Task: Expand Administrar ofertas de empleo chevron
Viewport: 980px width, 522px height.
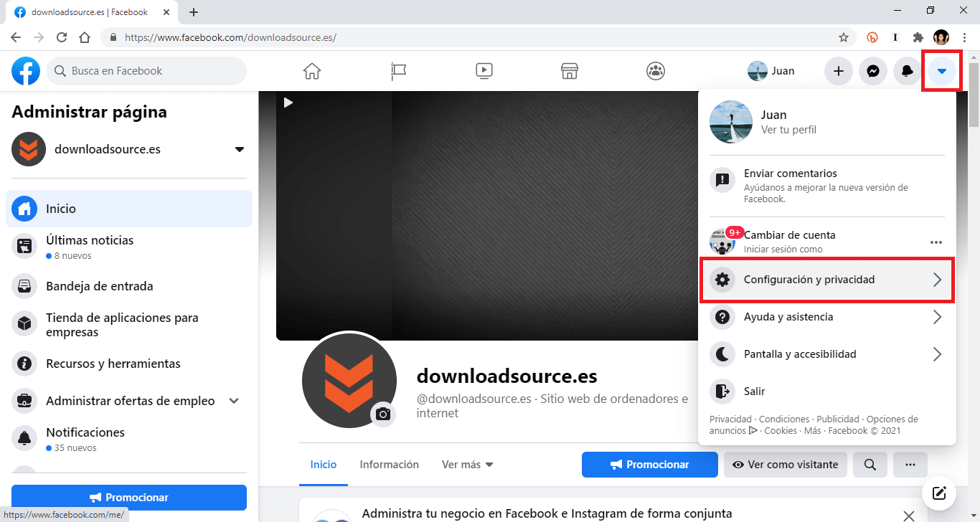Action: [x=234, y=401]
